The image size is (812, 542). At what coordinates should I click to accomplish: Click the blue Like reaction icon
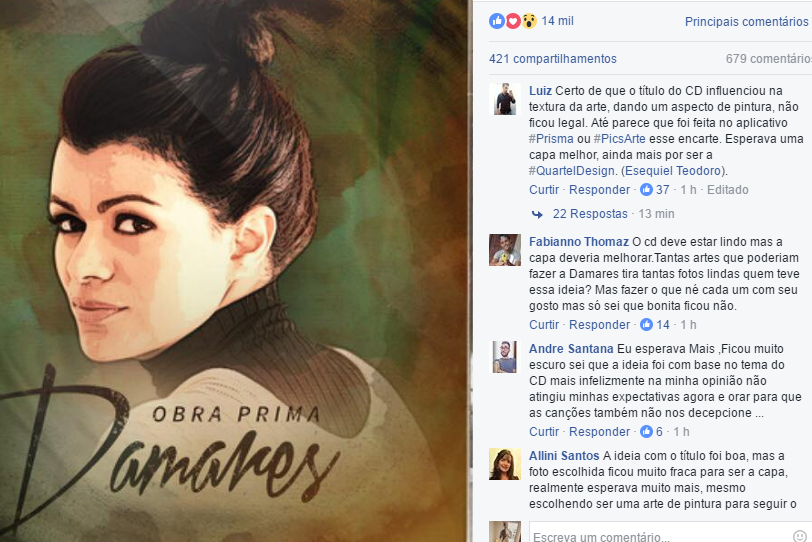click(497, 21)
